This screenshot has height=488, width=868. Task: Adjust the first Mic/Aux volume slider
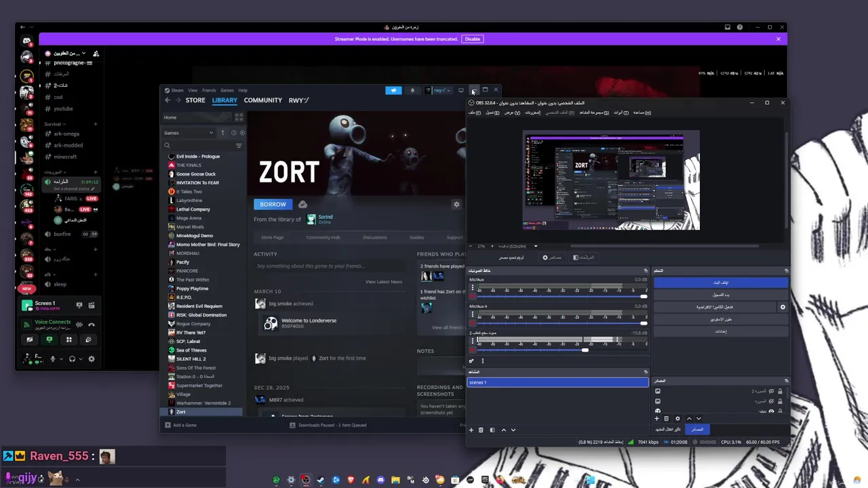pos(561,296)
